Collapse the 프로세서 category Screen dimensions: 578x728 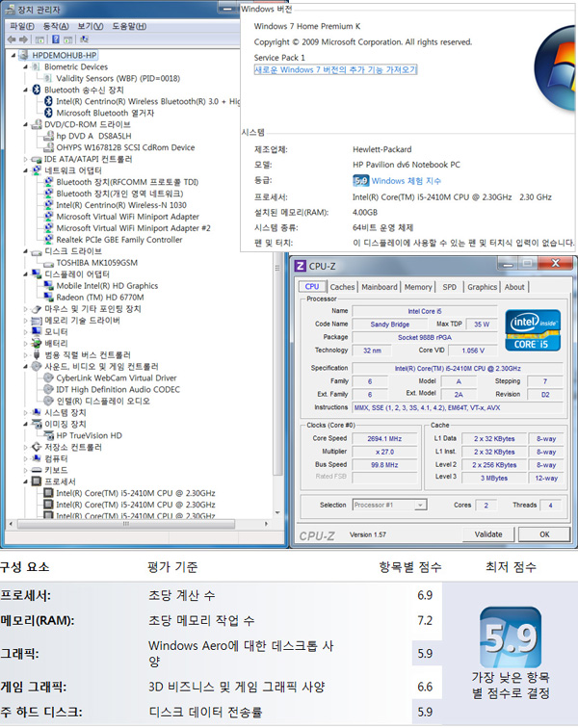tap(26, 481)
